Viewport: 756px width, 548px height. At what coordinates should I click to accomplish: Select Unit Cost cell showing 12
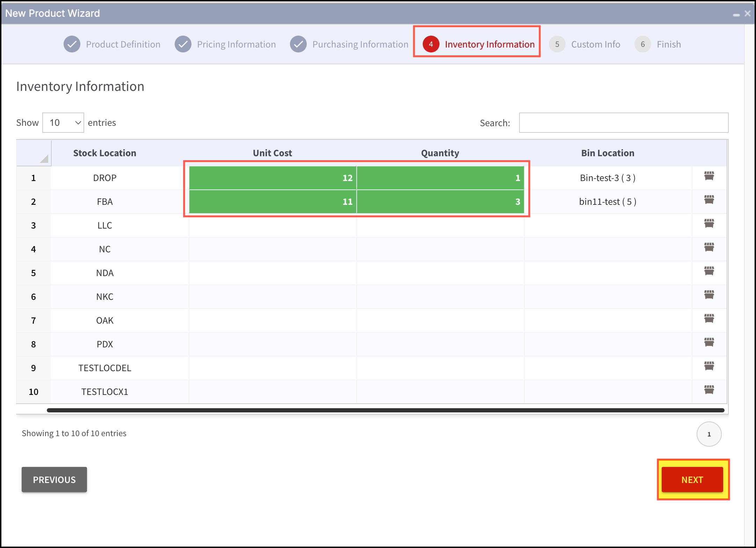coord(272,178)
